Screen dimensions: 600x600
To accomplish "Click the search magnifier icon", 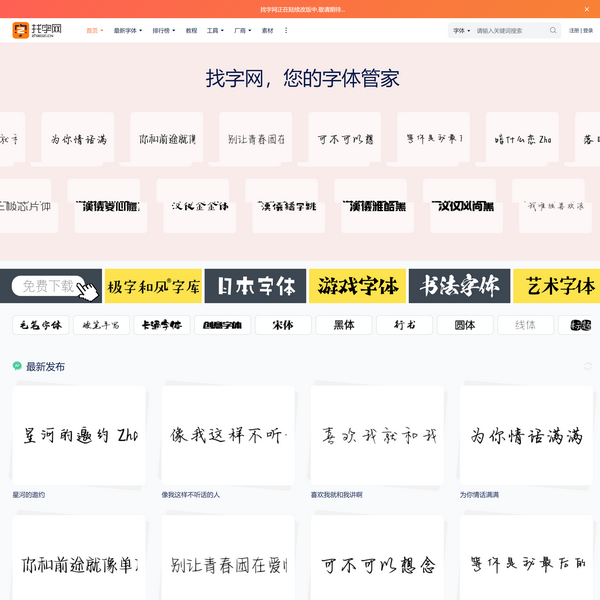I will (553, 31).
